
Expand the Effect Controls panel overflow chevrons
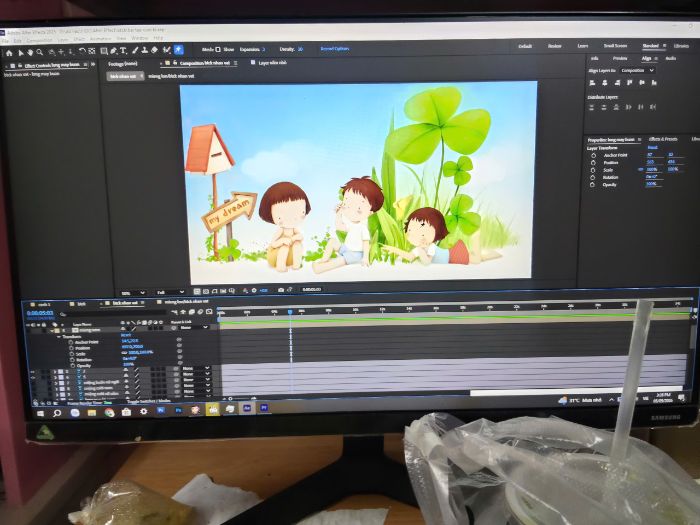click(x=93, y=64)
